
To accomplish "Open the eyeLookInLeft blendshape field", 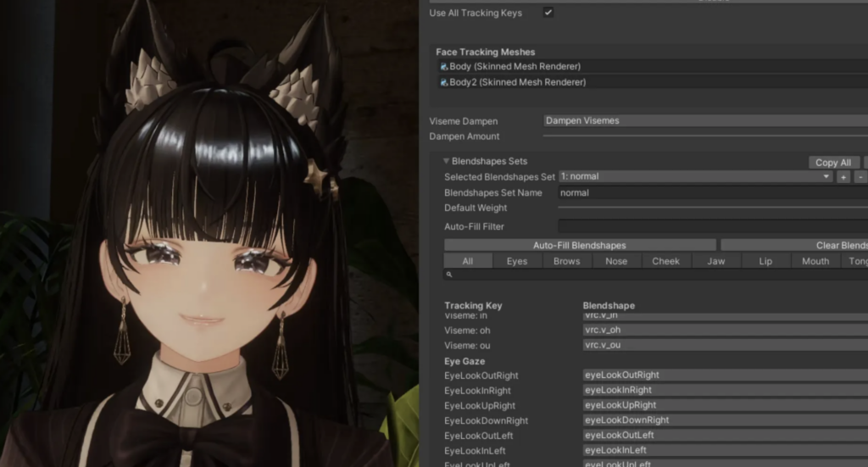I will [x=726, y=450].
